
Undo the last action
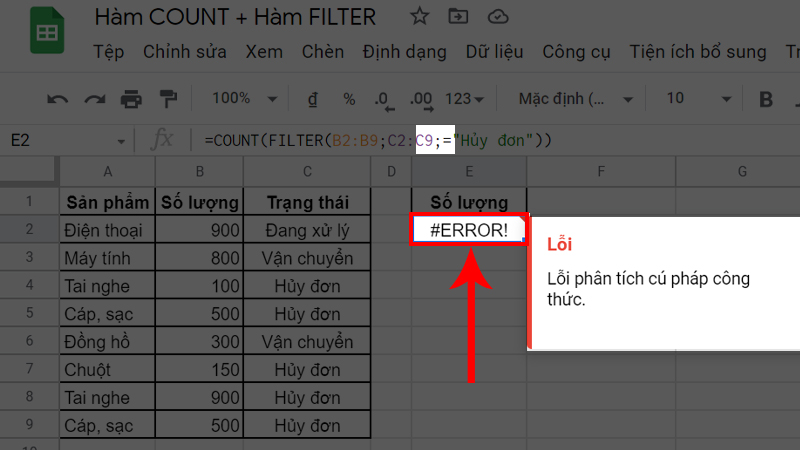coord(58,99)
